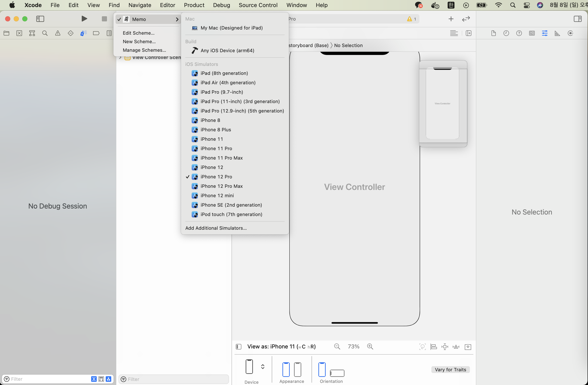Screen dimensions: 588x385
Task: Click the Add Library plus button
Action: (x=451, y=19)
